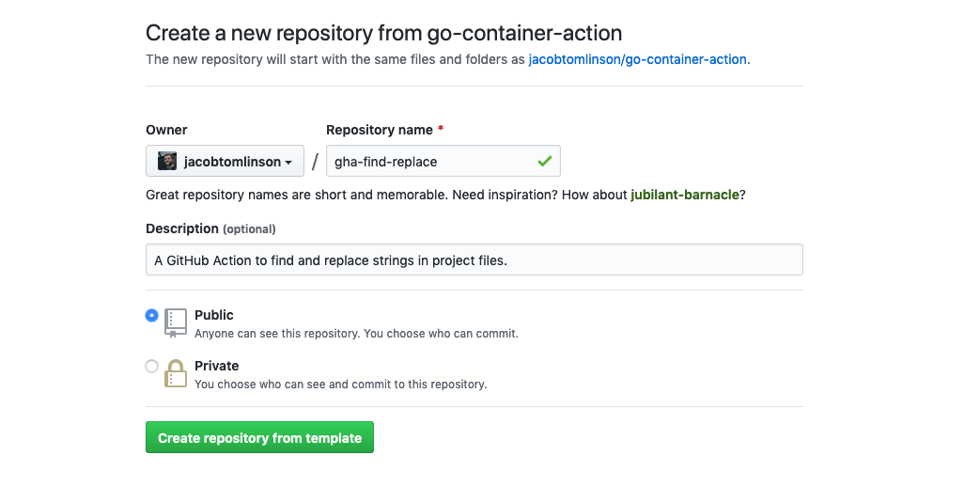Use the jubilant-barnacle name suggestion
The image size is (980, 487).
pyautogui.click(x=685, y=195)
